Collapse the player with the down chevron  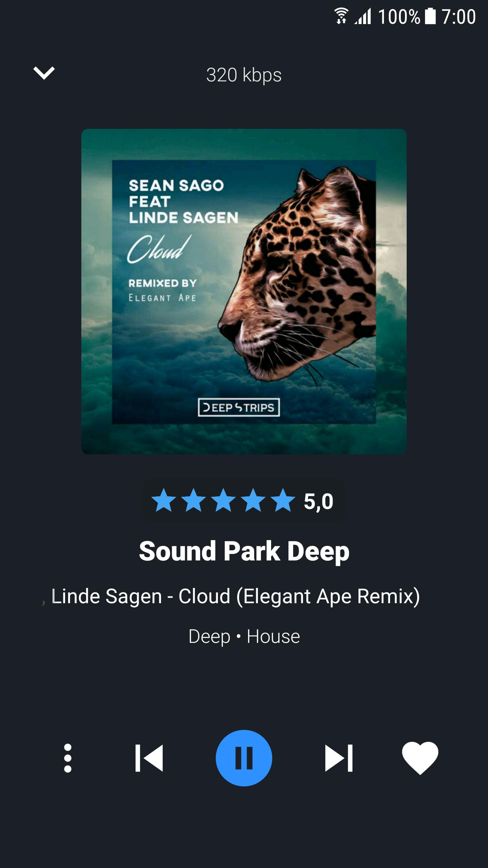click(44, 73)
